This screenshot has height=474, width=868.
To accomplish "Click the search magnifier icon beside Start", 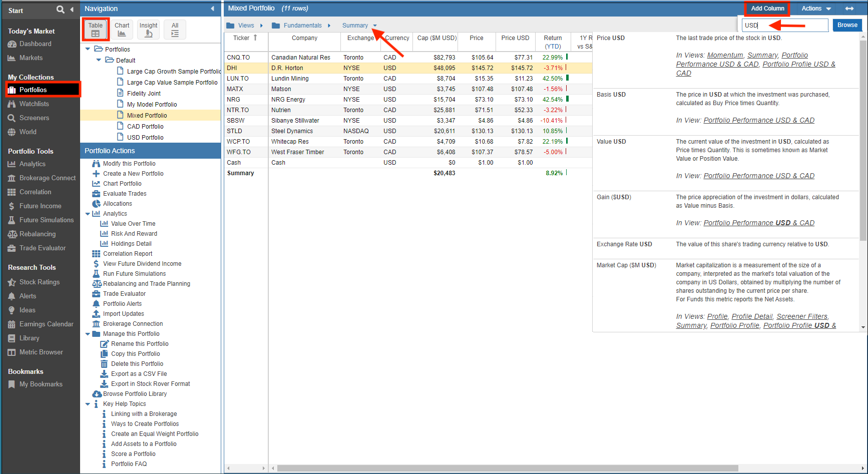I will 61,10.
